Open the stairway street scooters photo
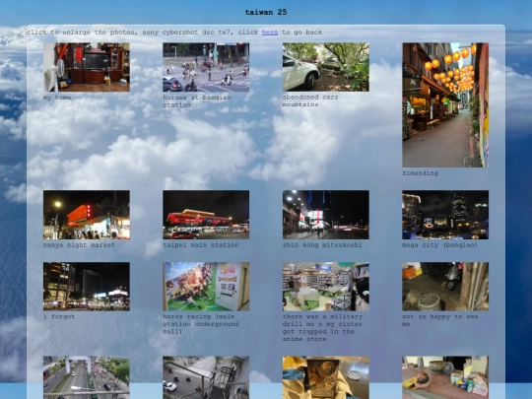 [x=206, y=377]
